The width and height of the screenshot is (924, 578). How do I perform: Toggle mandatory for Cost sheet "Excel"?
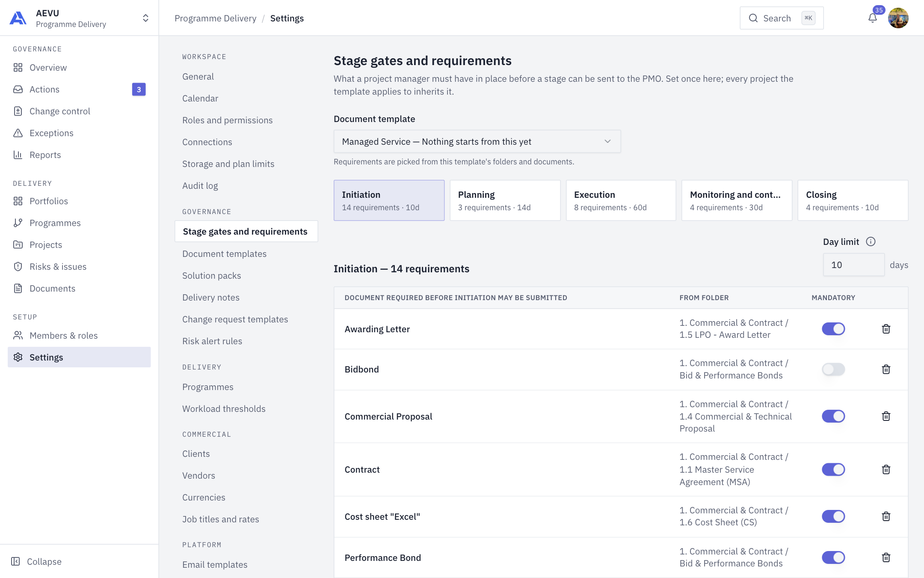(833, 516)
